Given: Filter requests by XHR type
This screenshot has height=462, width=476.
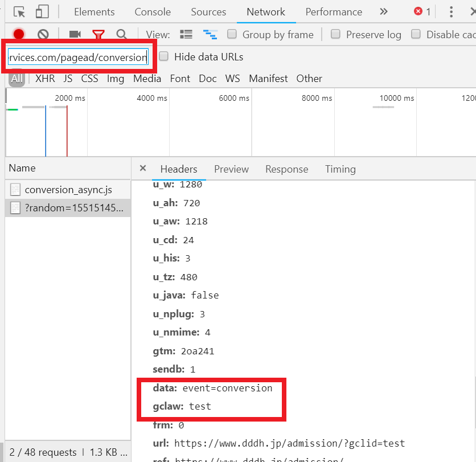Looking at the screenshot, I should [45, 79].
